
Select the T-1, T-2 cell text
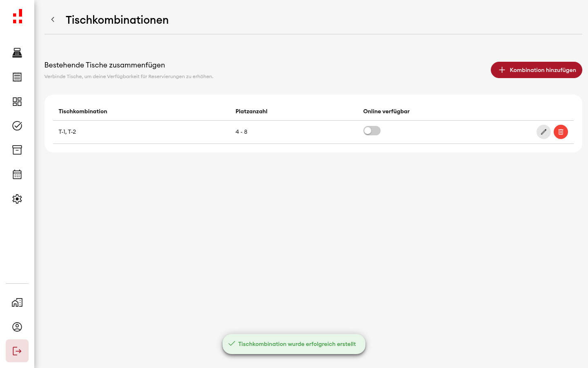67,132
